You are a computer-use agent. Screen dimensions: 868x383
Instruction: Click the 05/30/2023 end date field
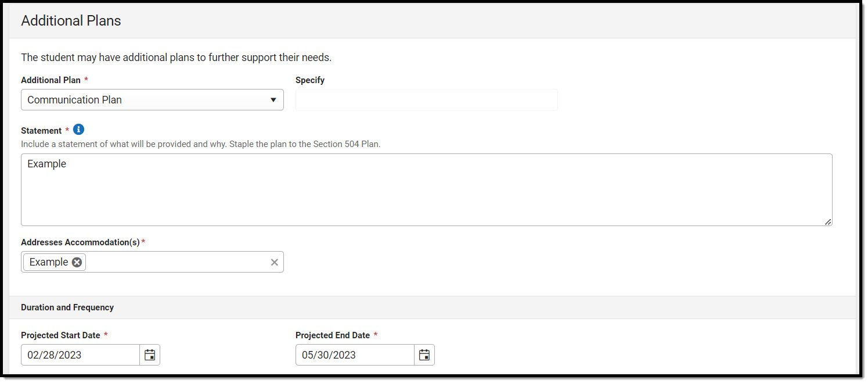point(355,355)
